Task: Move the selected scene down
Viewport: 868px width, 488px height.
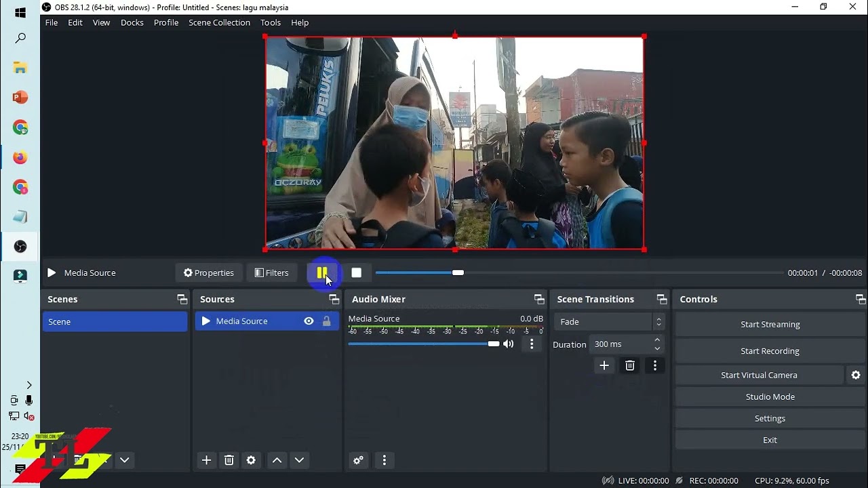Action: [124, 460]
